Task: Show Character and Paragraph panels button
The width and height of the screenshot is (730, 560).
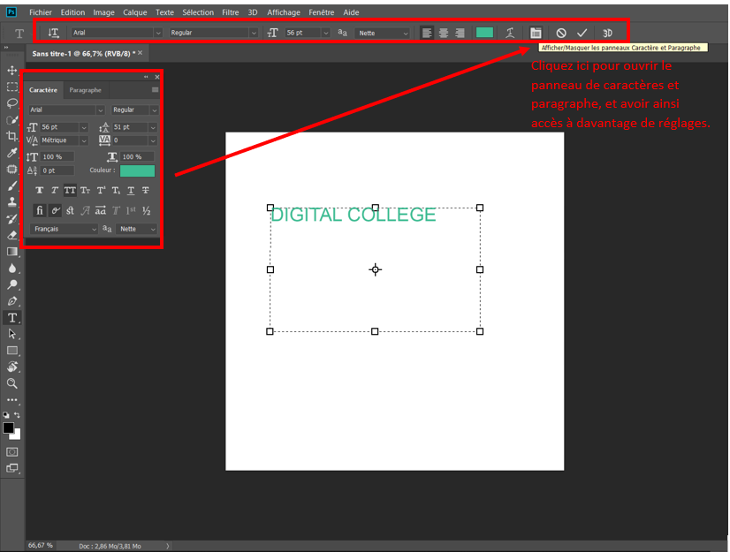Action: [x=536, y=33]
